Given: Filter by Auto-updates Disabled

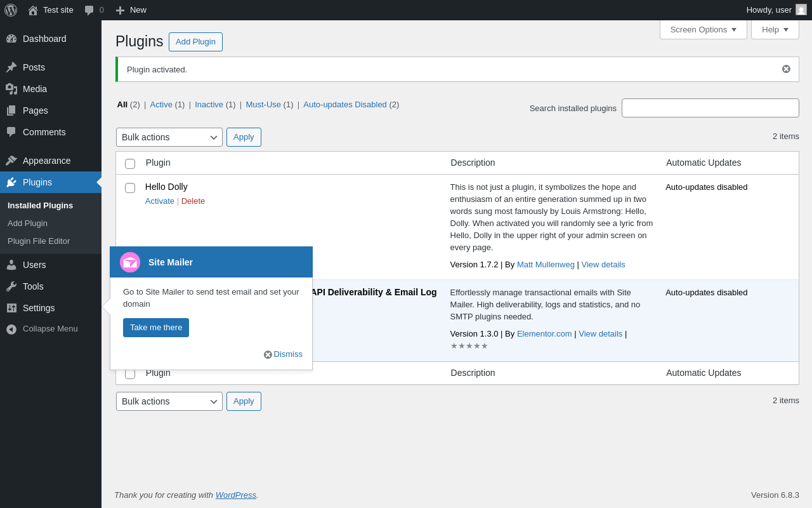Looking at the screenshot, I should tap(345, 104).
